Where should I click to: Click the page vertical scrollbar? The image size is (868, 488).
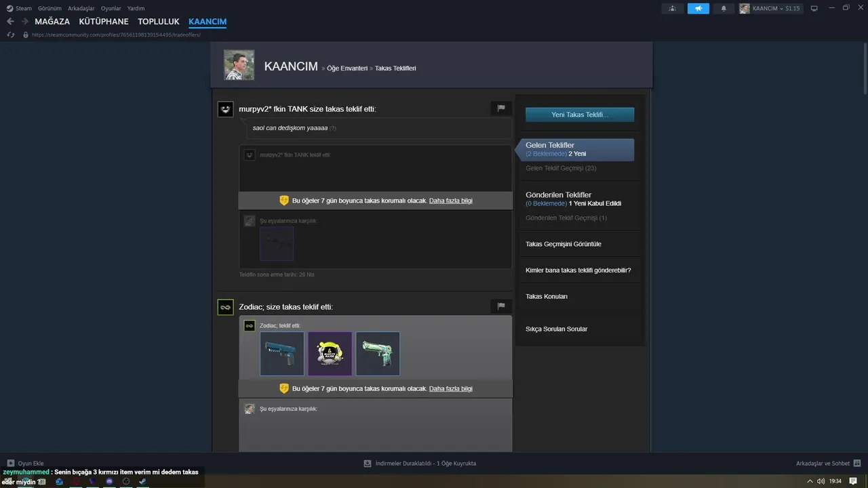(x=865, y=70)
